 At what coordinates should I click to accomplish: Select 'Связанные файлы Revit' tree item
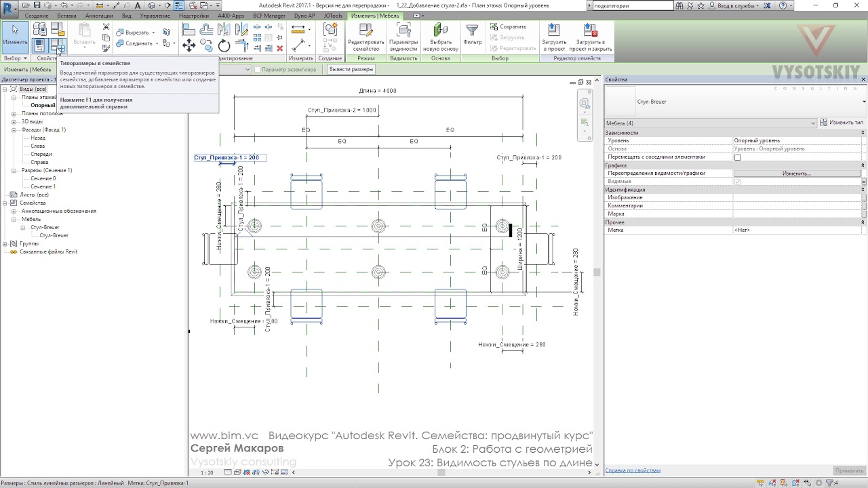(x=49, y=251)
